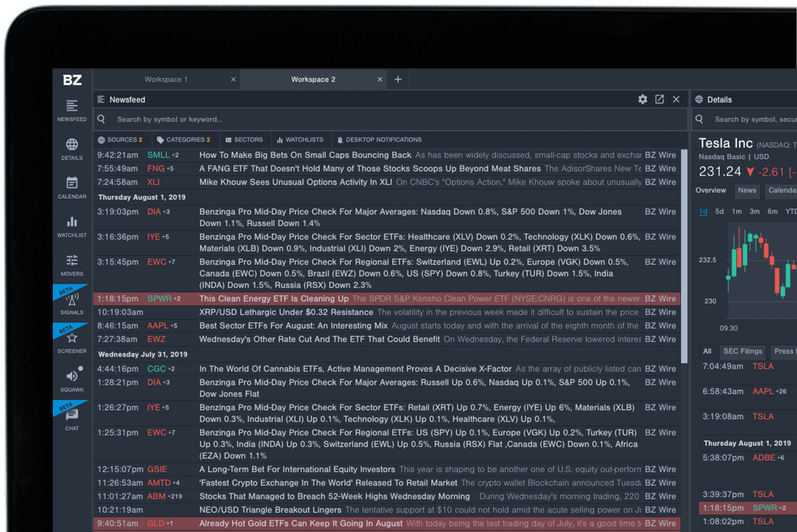797x532 pixels.
Task: Open the Newsfeed sidebar tool
Action: (72, 111)
